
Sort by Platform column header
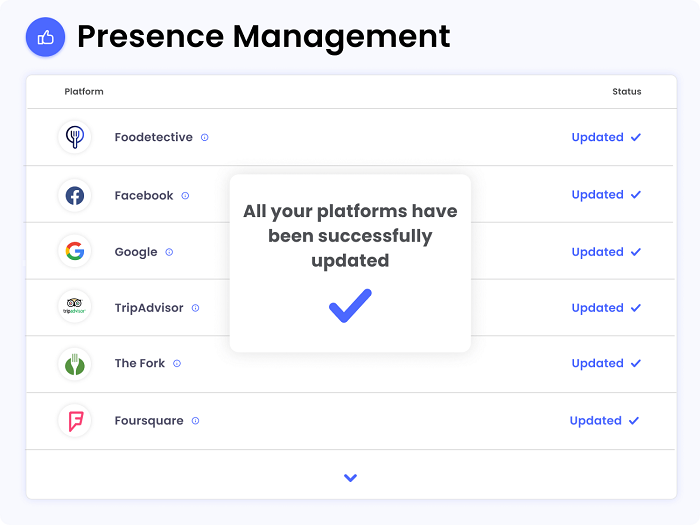coord(84,92)
